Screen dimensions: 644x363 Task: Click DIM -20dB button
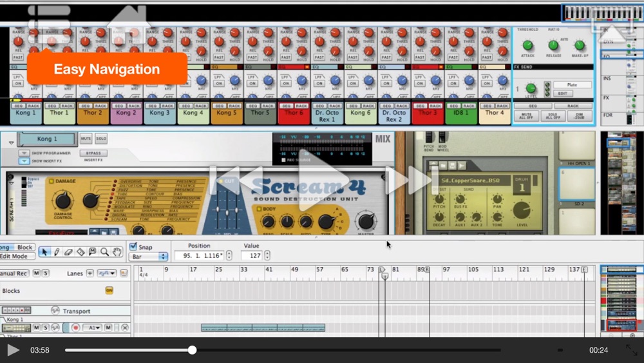[x=580, y=116]
